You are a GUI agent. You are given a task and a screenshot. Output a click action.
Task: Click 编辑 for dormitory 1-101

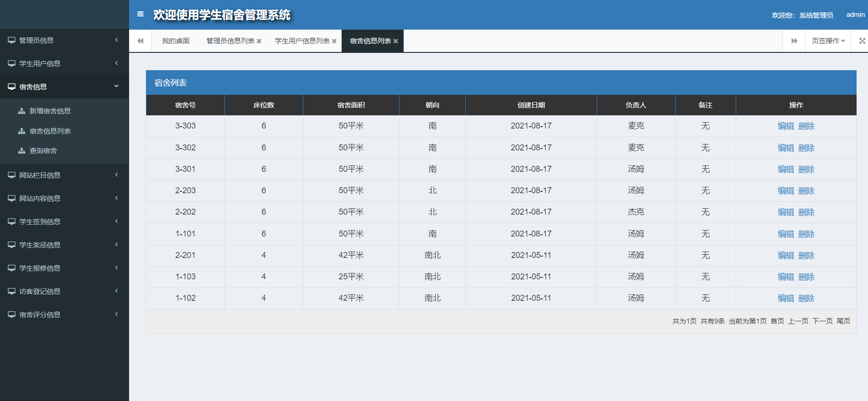click(786, 234)
